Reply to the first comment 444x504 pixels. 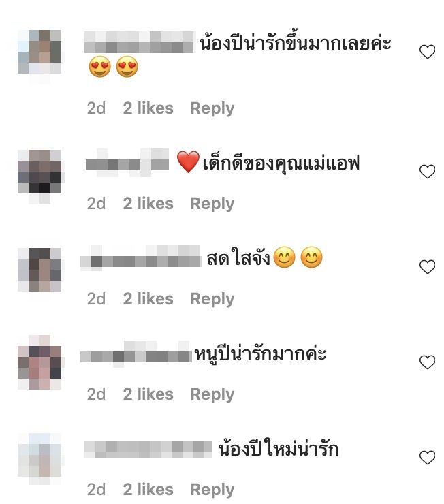click(212, 109)
